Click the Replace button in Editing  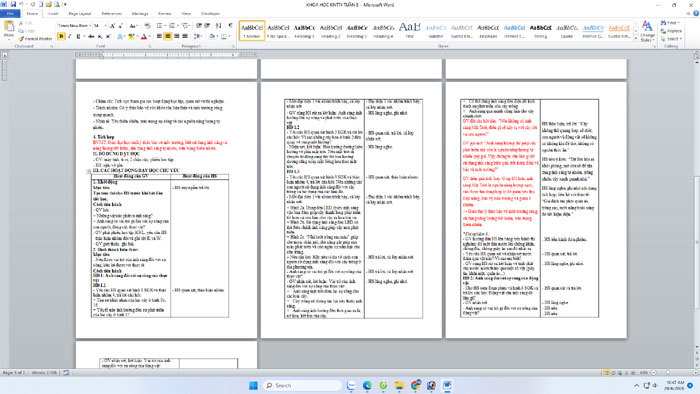pos(671,31)
